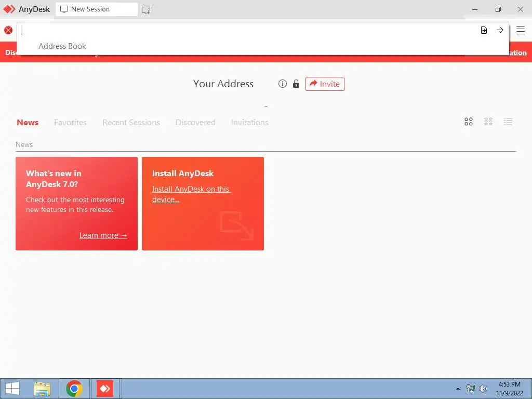Viewport: 532px width, 399px height.
Task: Open the hamburger main menu
Action: (x=521, y=30)
